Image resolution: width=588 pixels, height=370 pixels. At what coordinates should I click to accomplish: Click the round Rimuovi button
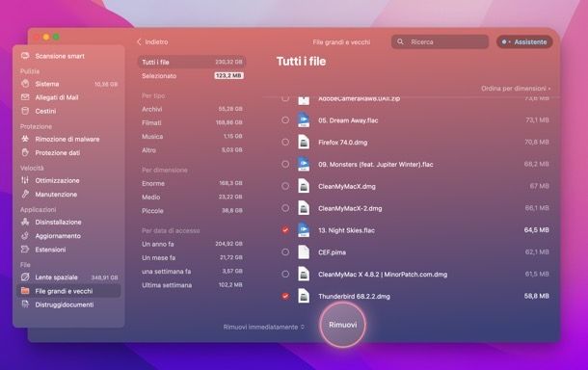[343, 325]
